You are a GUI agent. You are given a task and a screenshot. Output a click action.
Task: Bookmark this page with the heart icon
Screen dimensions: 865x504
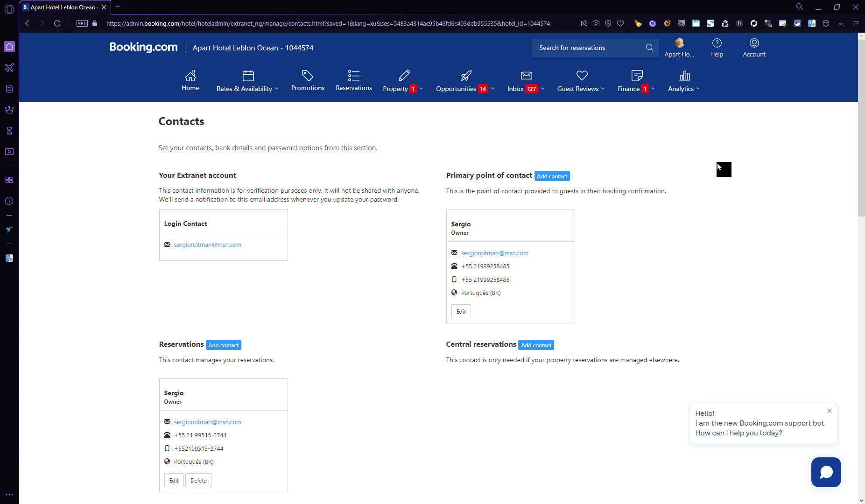pyautogui.click(x=620, y=23)
